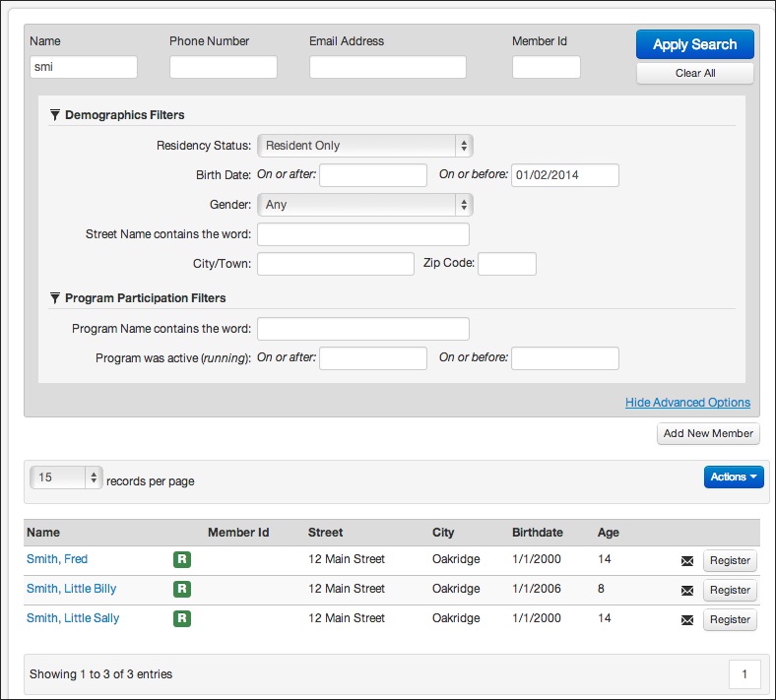Click the green R badge for Smith, Little Sally
The width and height of the screenshot is (776, 700).
pyautogui.click(x=182, y=618)
